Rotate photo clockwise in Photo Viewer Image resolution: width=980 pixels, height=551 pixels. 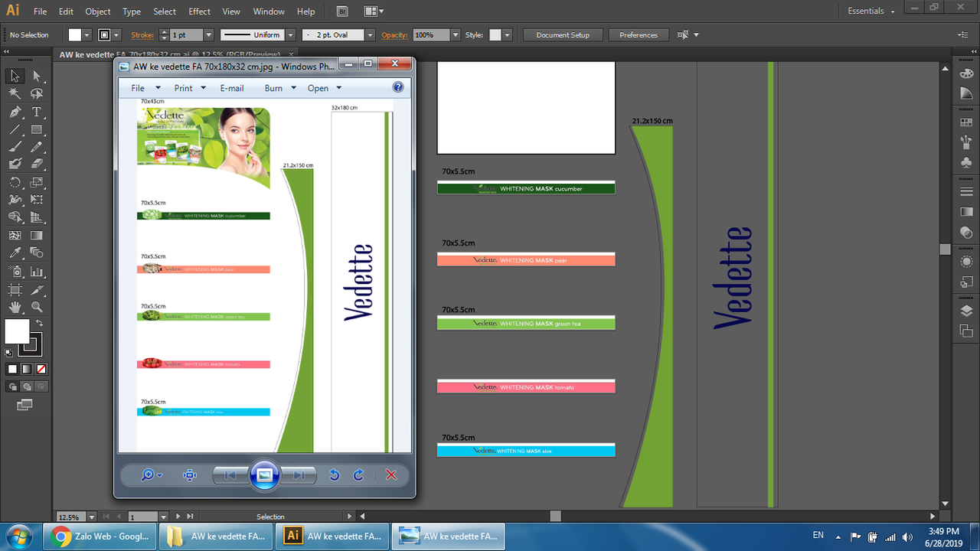point(358,475)
